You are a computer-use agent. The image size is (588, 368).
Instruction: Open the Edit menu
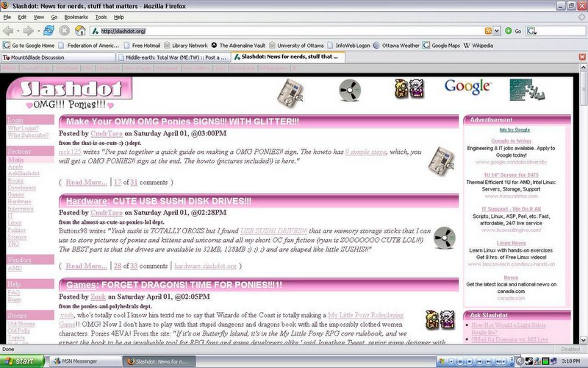(22, 17)
